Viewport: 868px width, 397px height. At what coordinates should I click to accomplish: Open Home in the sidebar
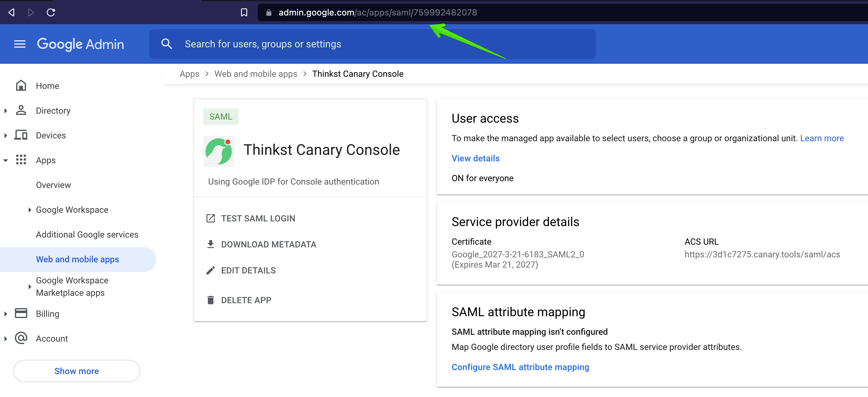[47, 86]
